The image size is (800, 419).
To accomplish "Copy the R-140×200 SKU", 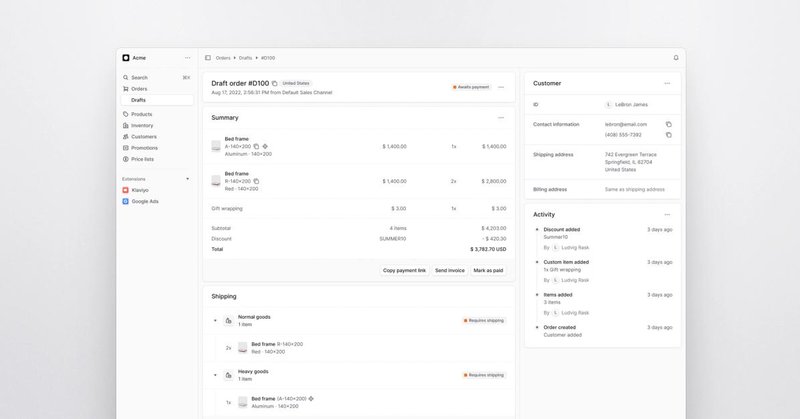I will tap(256, 181).
